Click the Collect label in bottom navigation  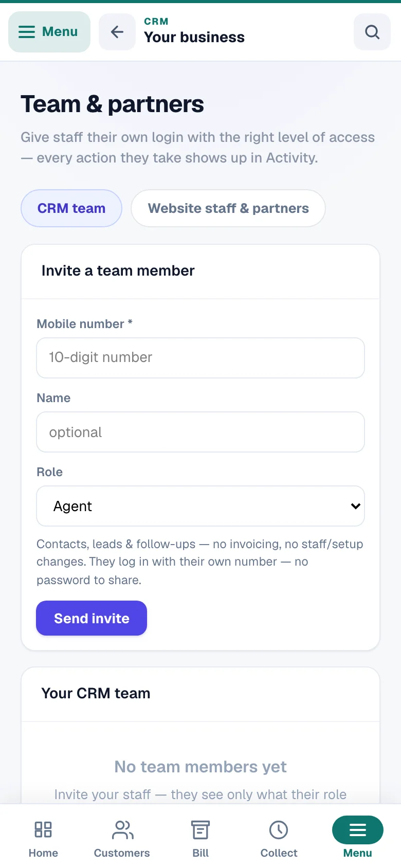click(279, 853)
